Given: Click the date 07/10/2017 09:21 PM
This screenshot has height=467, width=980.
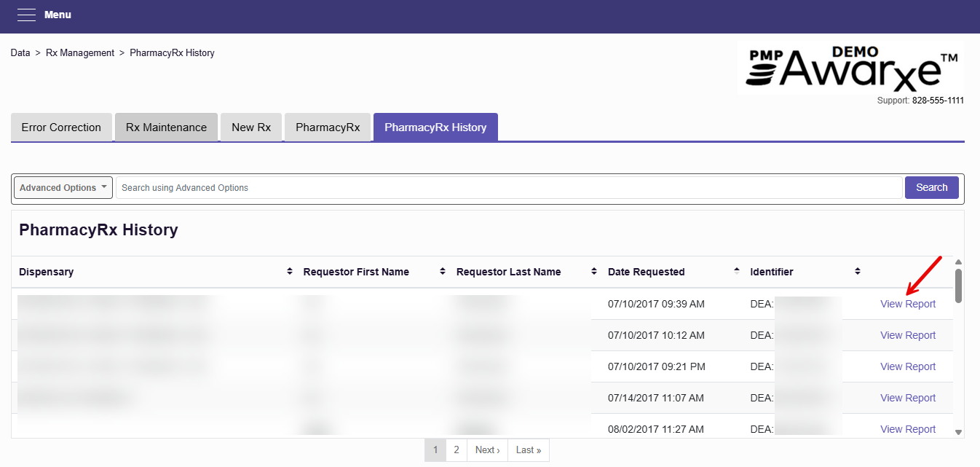Looking at the screenshot, I should coord(656,366).
